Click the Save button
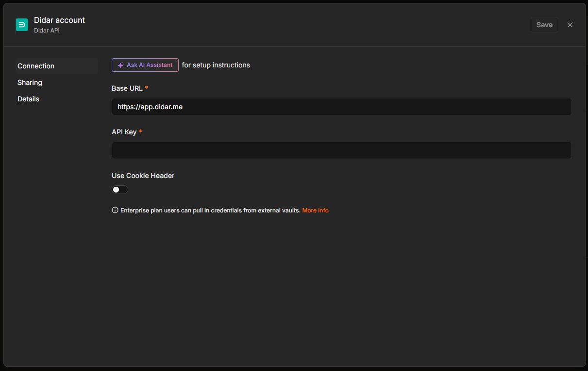 [x=544, y=25]
